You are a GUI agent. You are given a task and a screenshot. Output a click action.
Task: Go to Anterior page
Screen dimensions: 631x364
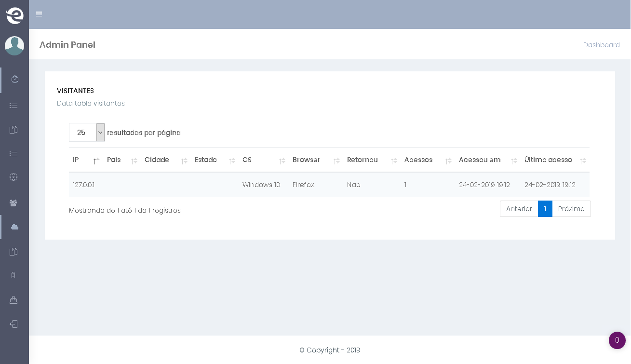519,209
